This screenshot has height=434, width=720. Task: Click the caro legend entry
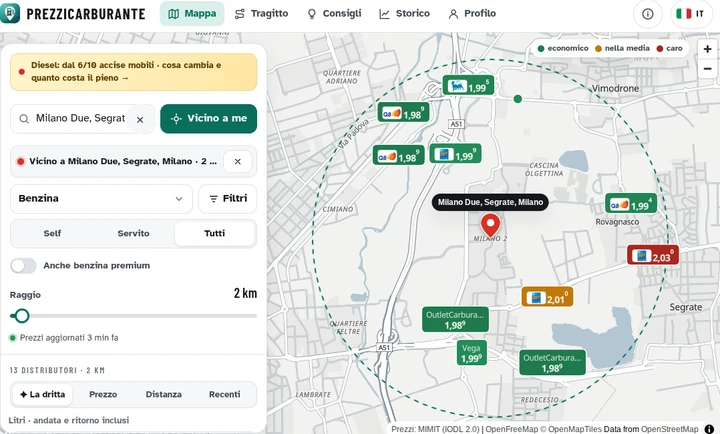point(669,48)
